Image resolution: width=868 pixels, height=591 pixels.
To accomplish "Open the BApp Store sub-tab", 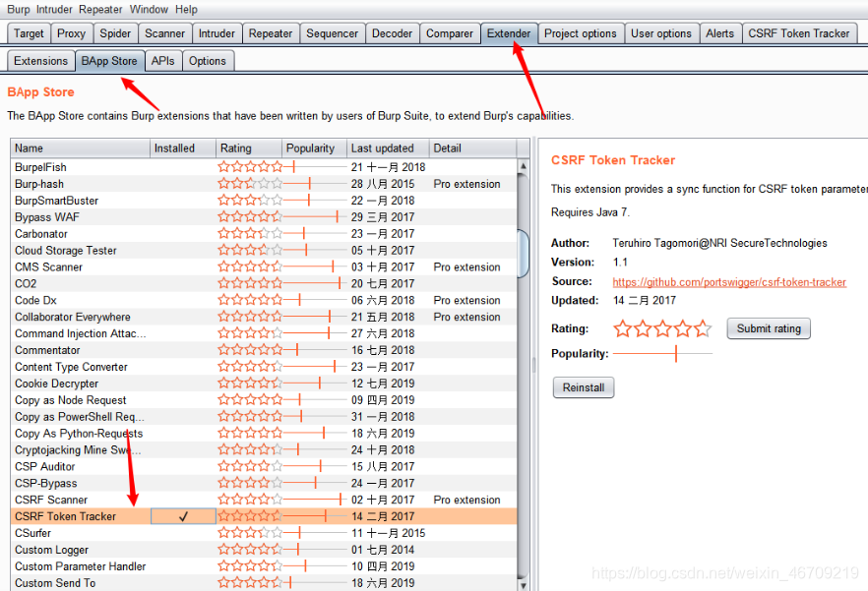I will point(109,61).
